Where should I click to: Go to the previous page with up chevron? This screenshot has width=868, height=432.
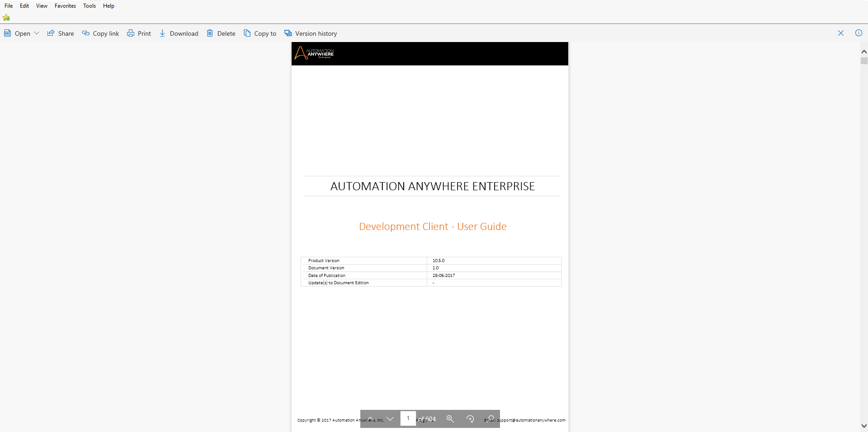click(x=370, y=419)
